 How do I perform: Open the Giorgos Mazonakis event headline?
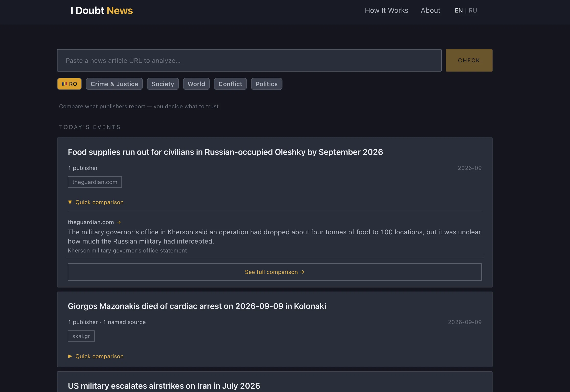(197, 306)
